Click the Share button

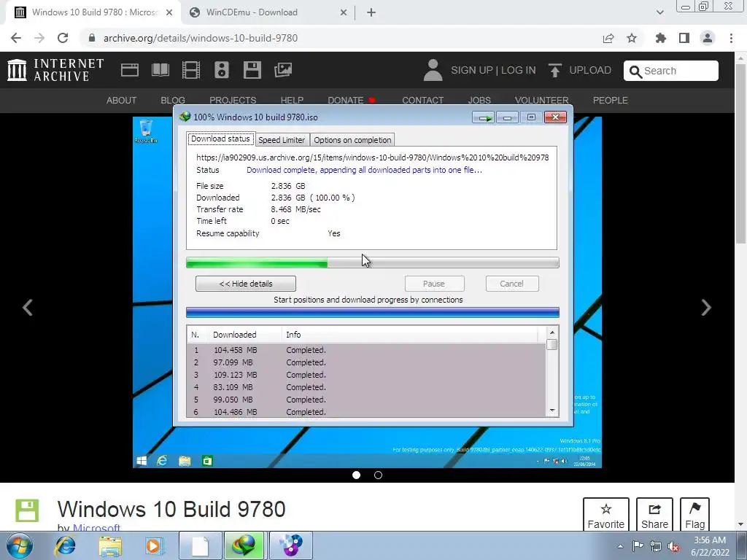pyautogui.click(x=654, y=516)
